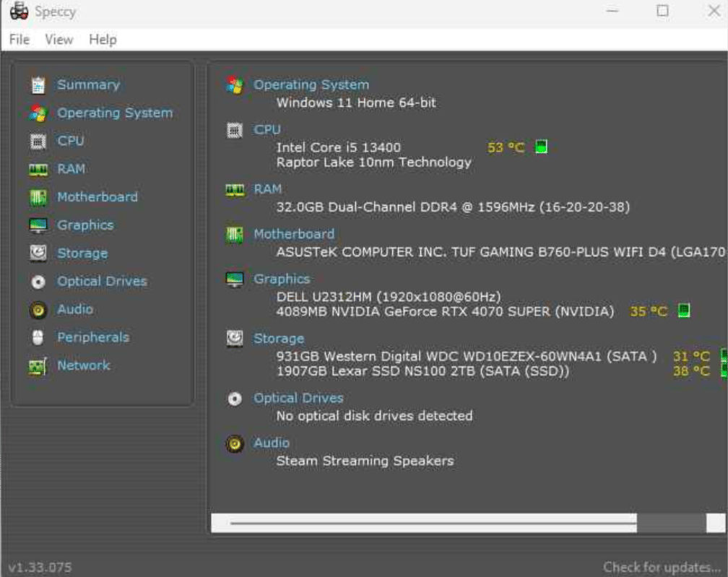Click the RAM stick icon in sidebar
This screenshot has width=728, height=577.
tap(38, 170)
